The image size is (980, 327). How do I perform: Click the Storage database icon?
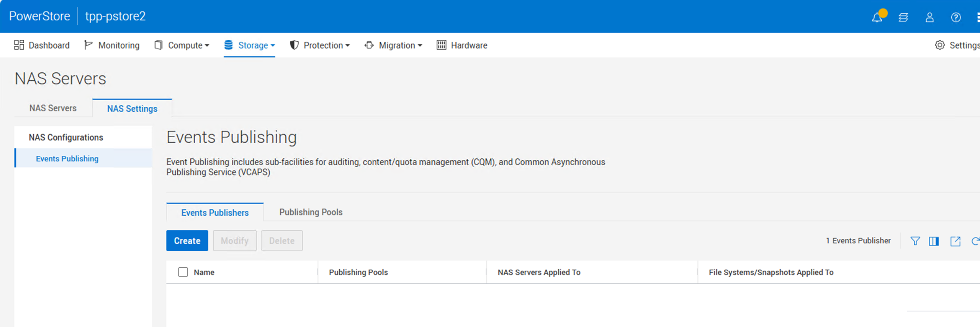click(x=229, y=45)
